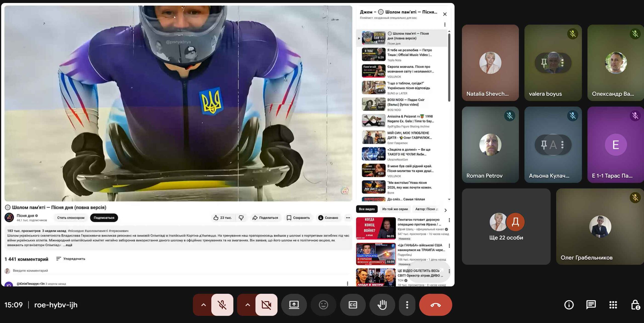Open meeting details info icon
Screen dimensions: 644x323
tap(569, 305)
